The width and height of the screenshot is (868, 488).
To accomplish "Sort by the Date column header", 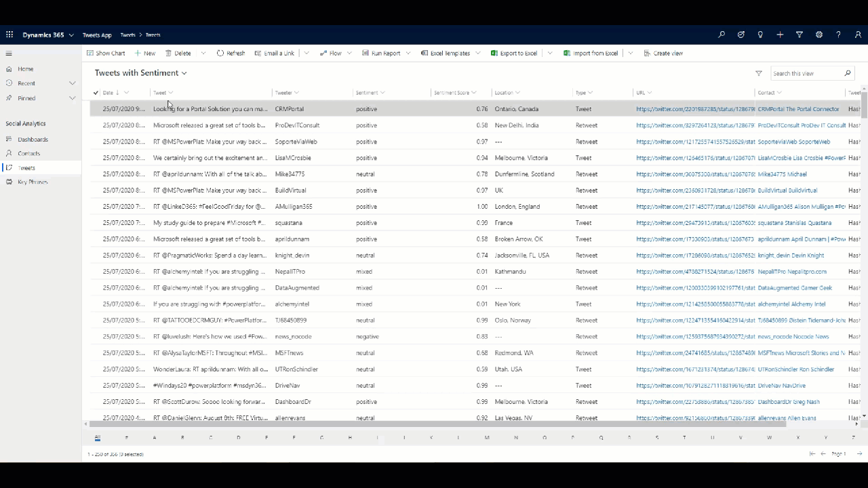I will click(111, 92).
